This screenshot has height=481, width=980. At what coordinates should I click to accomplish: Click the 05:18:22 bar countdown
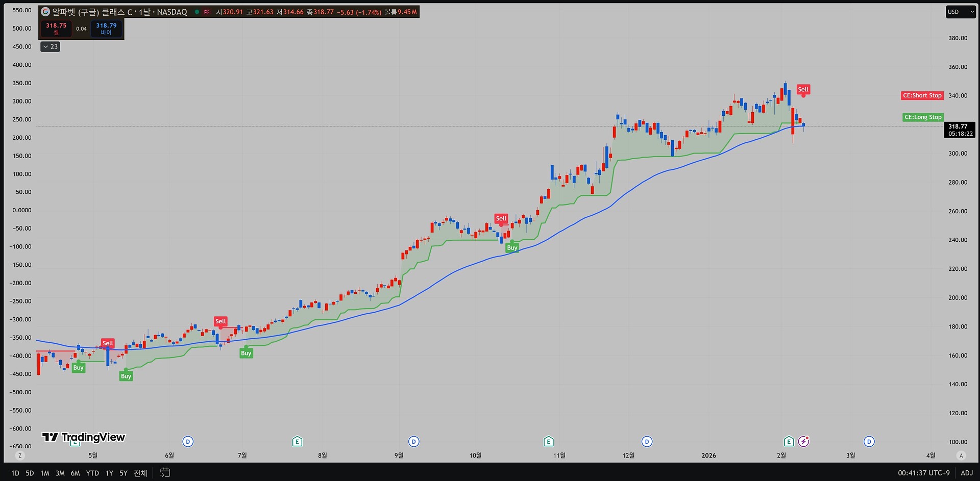pyautogui.click(x=961, y=134)
